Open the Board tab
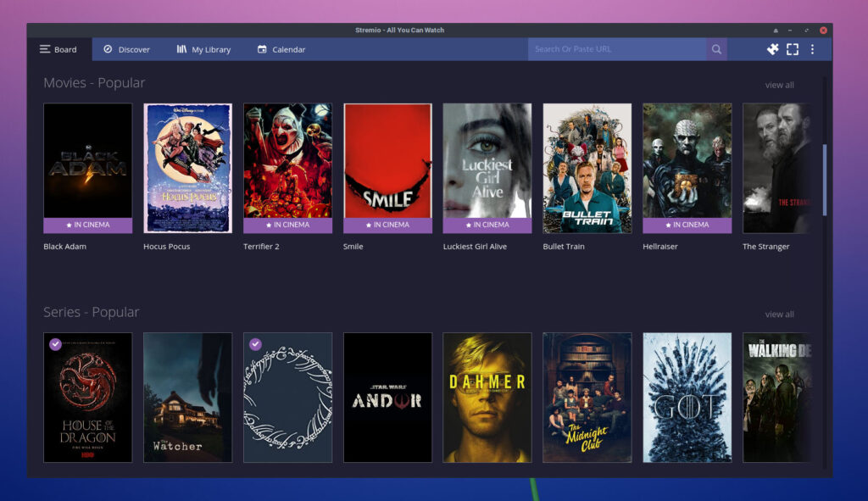The image size is (868, 501). (58, 49)
